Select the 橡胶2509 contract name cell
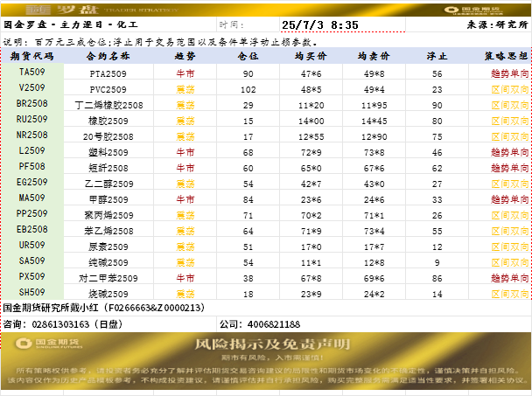The height and width of the screenshot is (396, 532). pyautogui.click(x=108, y=121)
